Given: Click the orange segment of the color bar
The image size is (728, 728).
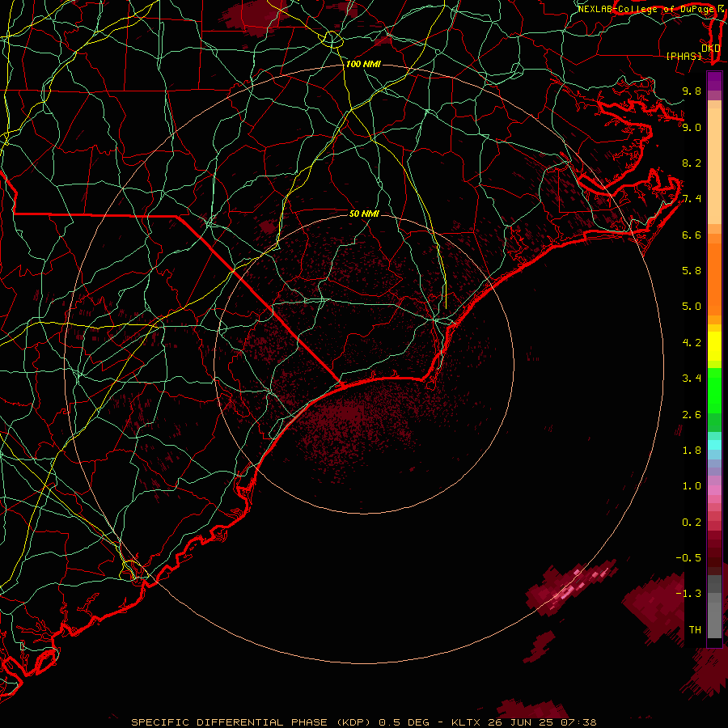Looking at the screenshot, I should 714,278.
